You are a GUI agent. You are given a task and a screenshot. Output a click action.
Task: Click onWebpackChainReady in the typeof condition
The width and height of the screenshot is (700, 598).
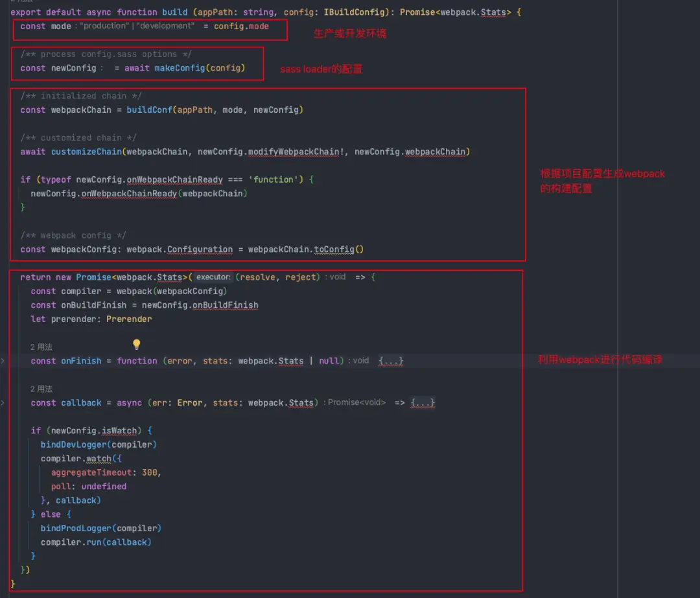pyautogui.click(x=174, y=179)
